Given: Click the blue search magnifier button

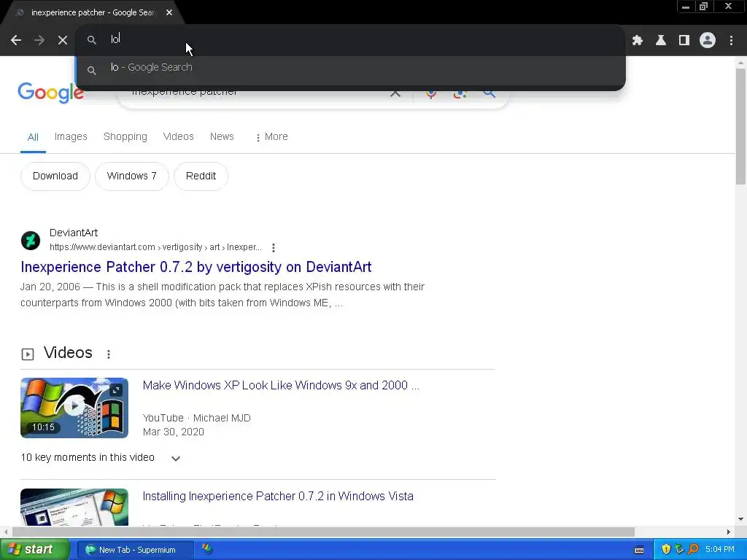Looking at the screenshot, I should (489, 93).
